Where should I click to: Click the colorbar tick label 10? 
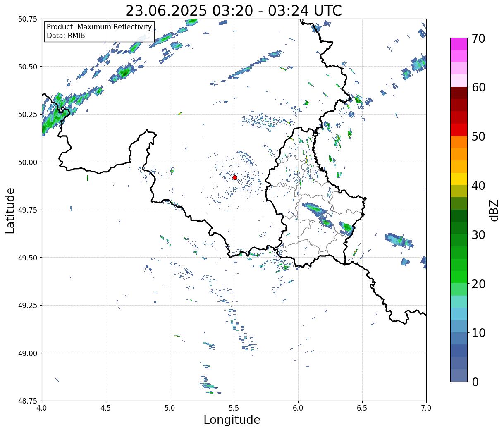478,332
